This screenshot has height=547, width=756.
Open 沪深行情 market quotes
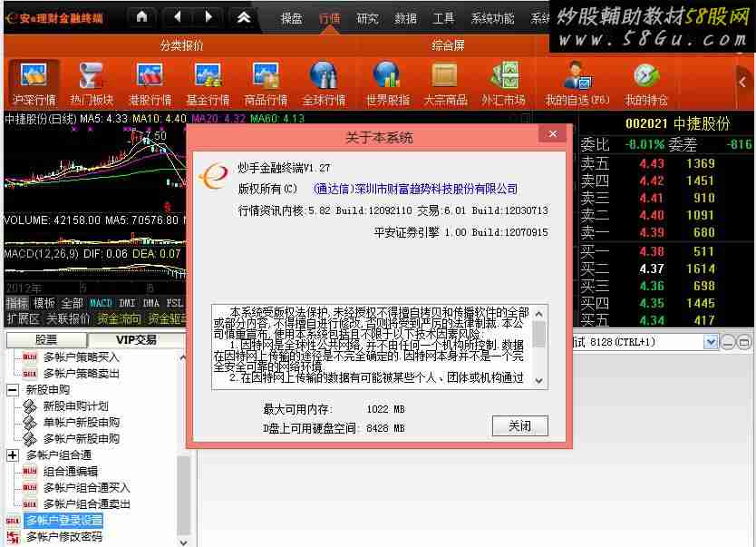(34, 84)
